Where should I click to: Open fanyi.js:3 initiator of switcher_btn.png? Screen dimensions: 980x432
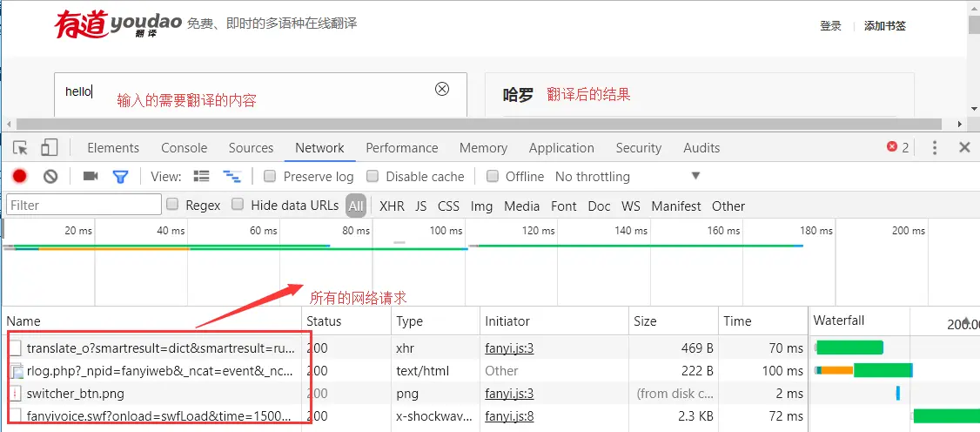coord(509,394)
